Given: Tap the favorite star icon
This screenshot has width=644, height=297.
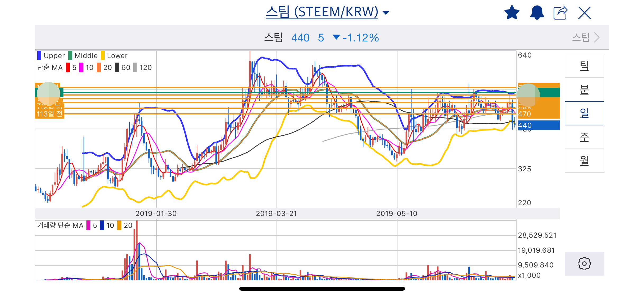Looking at the screenshot, I should click(512, 12).
